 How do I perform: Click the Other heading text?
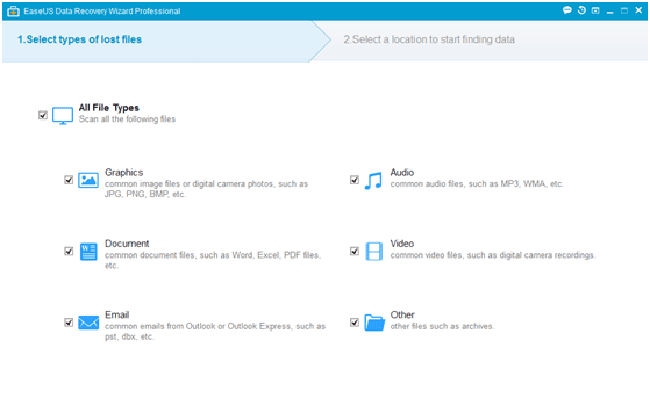tap(403, 315)
